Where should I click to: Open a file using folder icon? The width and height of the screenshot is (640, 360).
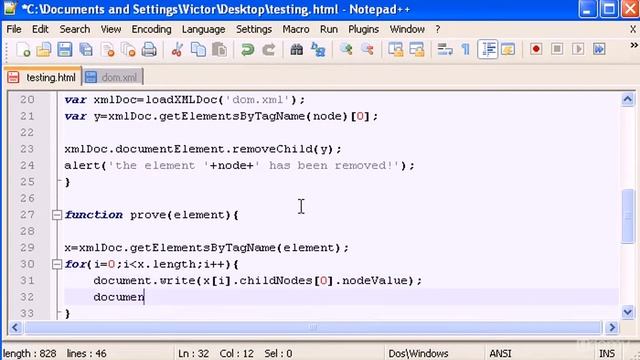[44, 50]
